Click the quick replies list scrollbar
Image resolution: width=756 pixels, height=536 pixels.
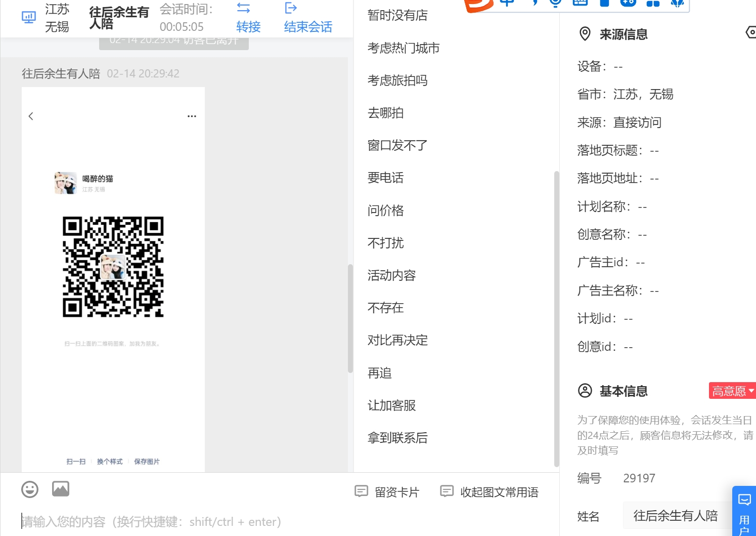coord(556,319)
